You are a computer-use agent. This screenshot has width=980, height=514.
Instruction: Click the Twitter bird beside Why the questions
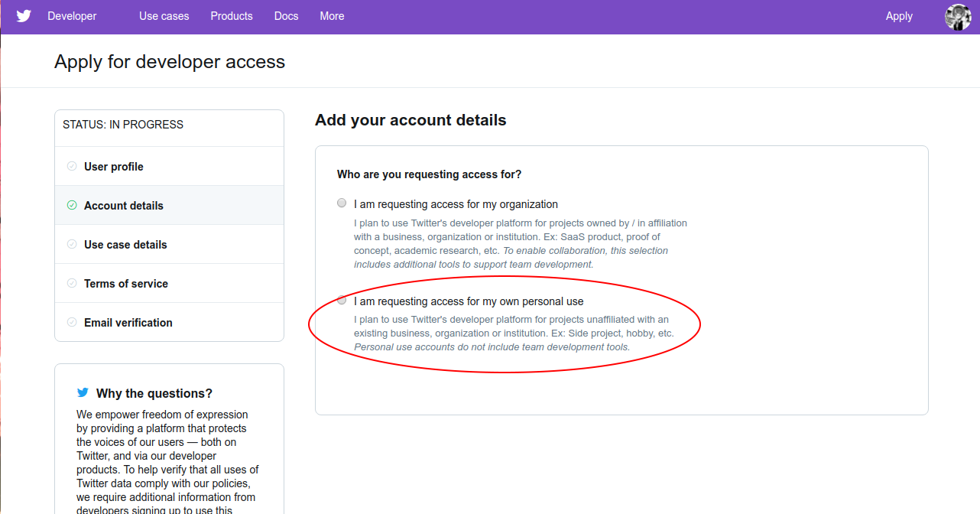(x=83, y=392)
